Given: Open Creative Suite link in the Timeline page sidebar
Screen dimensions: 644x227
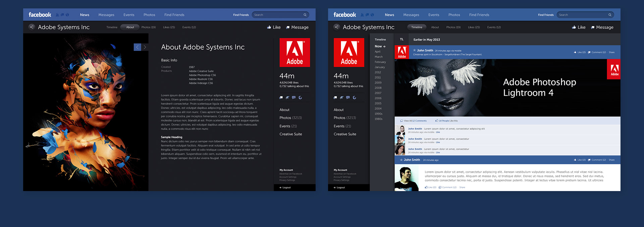Looking at the screenshot, I should pos(345,134).
